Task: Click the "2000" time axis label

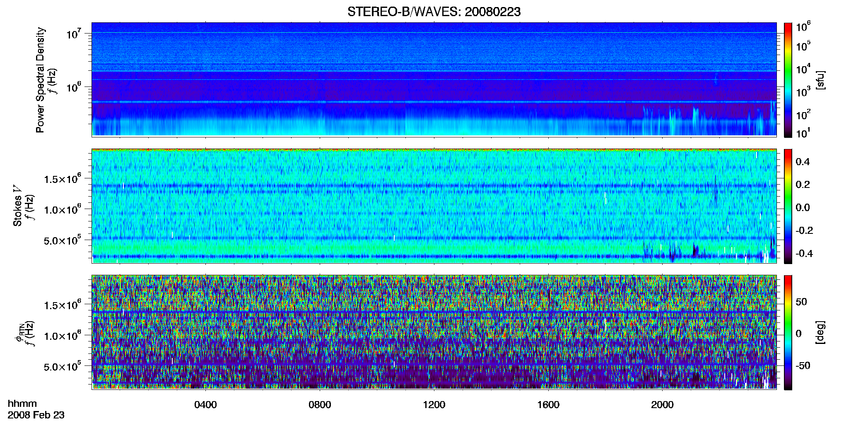Action: point(662,405)
